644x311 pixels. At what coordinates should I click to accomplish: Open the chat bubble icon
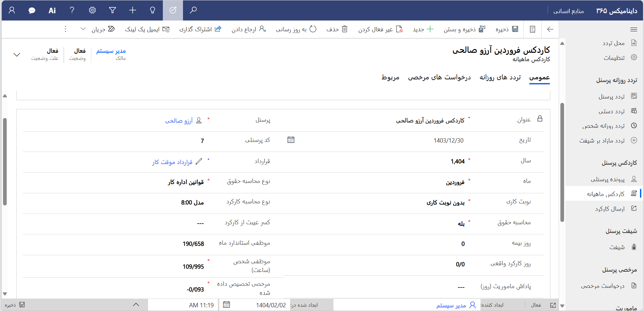tap(32, 10)
